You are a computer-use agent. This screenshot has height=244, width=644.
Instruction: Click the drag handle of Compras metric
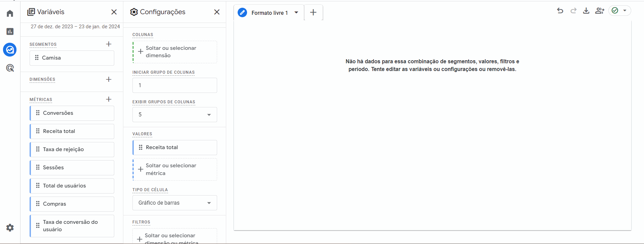tap(38, 204)
